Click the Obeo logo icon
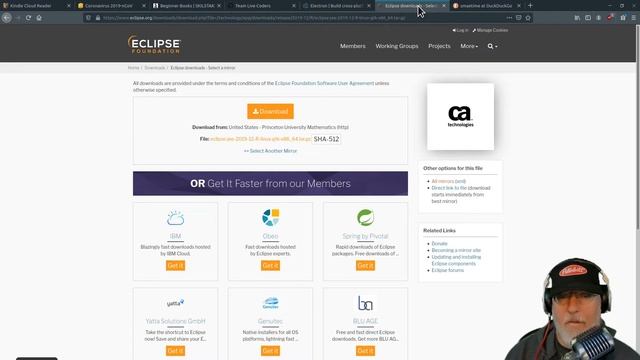This screenshot has width=640, height=360. (x=270, y=218)
